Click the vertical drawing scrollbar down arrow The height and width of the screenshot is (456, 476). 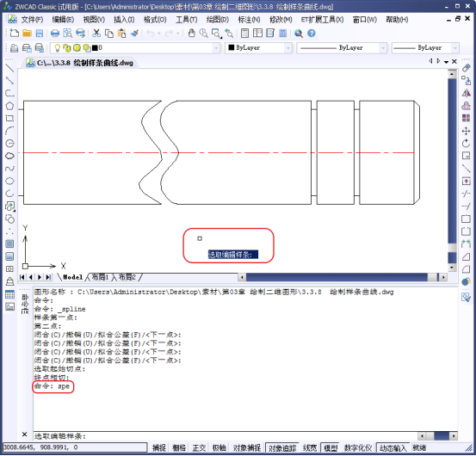coord(452,268)
